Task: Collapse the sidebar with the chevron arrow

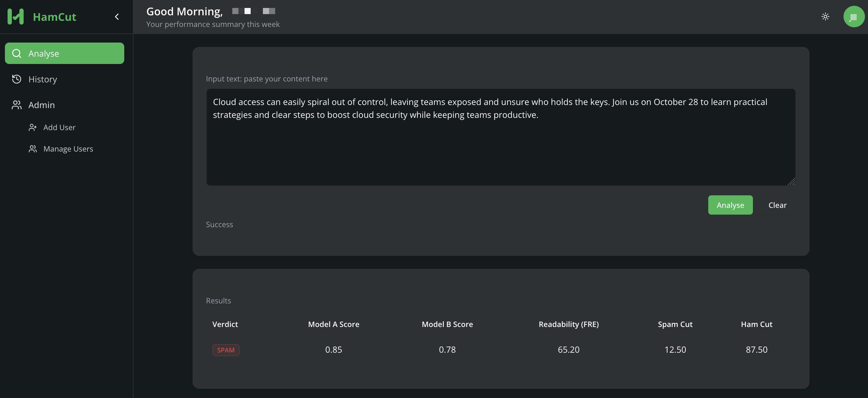Action: point(117,17)
